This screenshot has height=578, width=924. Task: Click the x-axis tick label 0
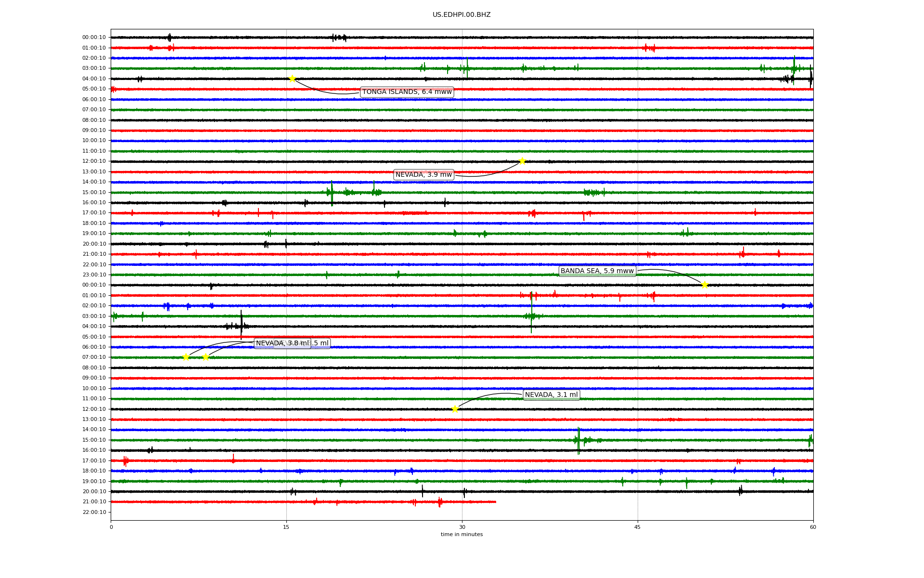click(x=111, y=527)
